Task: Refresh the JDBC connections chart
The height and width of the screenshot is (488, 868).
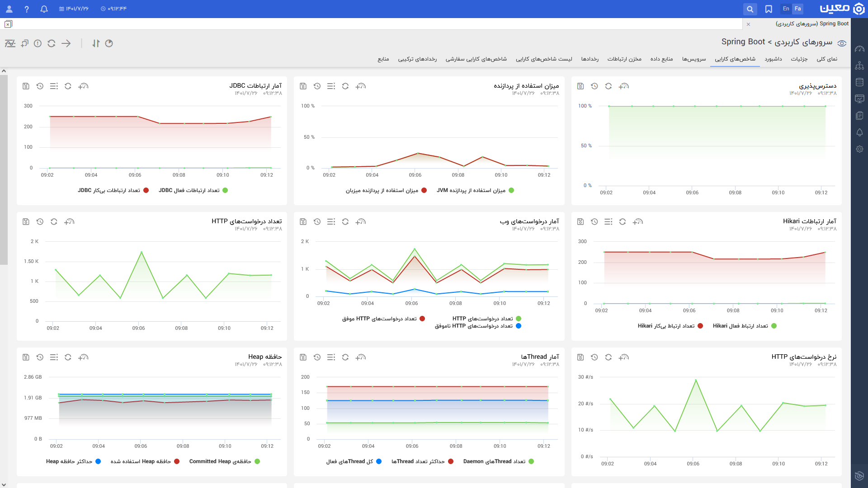Action: coord(68,86)
